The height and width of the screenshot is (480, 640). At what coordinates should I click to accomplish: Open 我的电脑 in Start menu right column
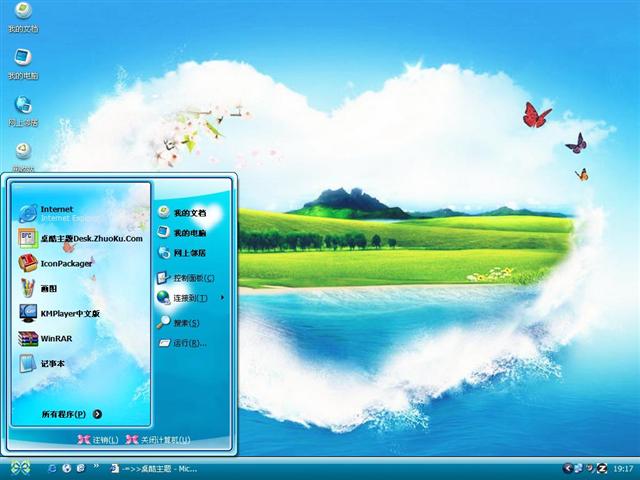coord(182,233)
